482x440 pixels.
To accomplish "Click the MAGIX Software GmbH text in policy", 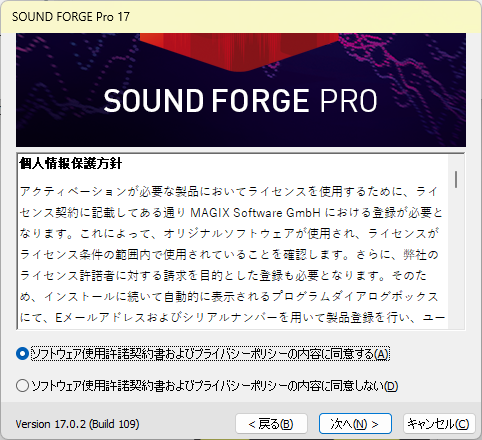I will 255,213.
